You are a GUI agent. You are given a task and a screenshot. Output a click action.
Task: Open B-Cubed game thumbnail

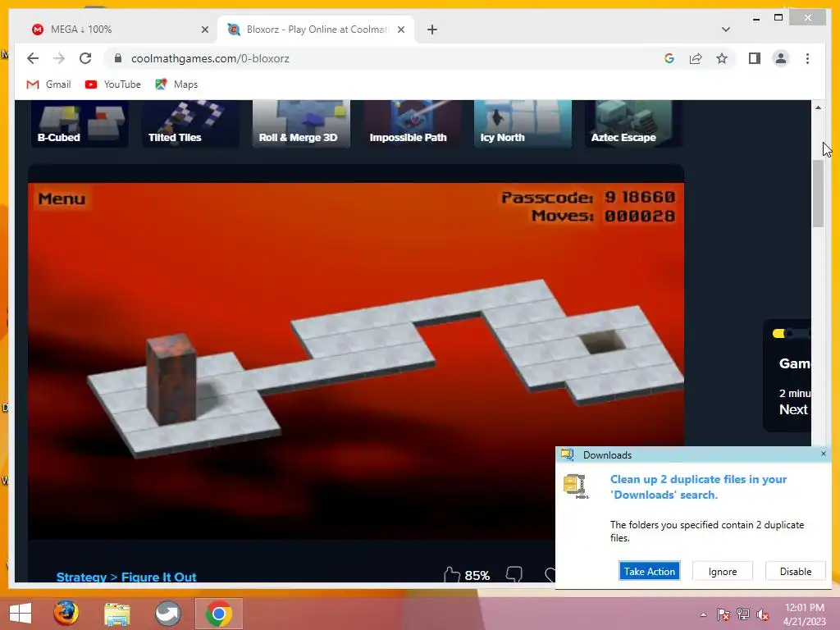tap(80, 123)
